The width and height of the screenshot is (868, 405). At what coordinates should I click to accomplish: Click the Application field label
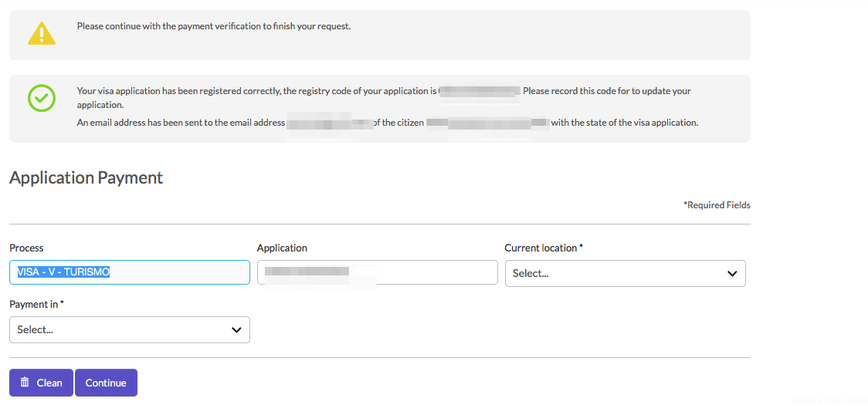pyautogui.click(x=282, y=248)
